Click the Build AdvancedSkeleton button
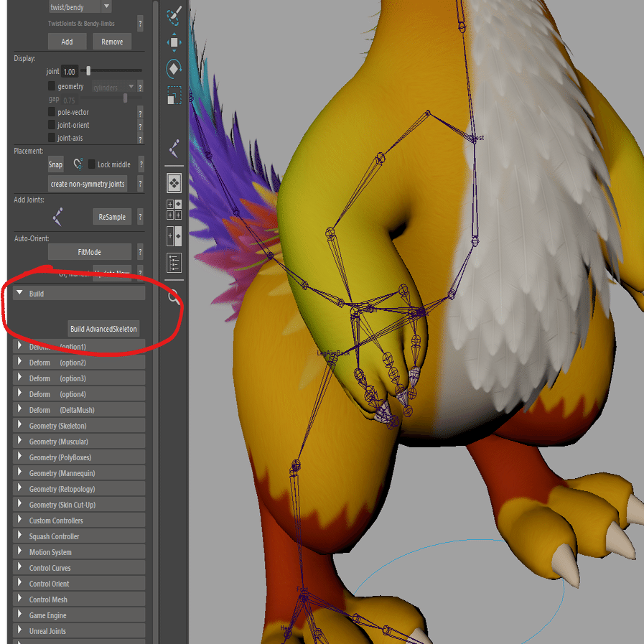 coord(103,329)
